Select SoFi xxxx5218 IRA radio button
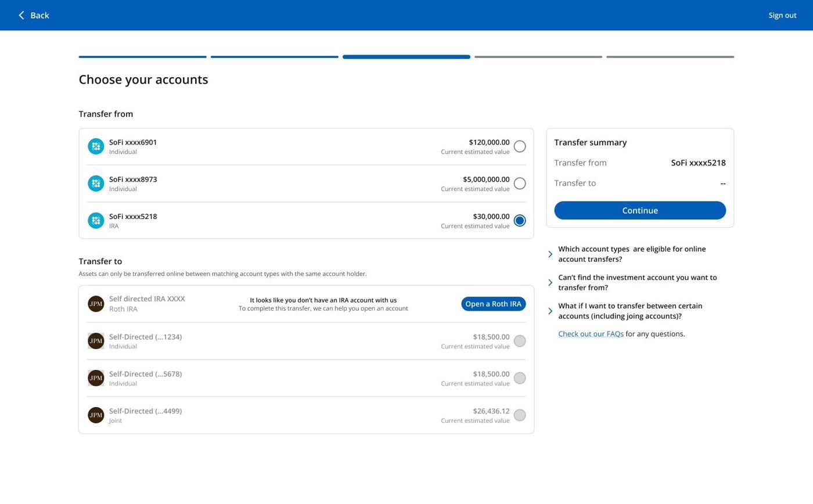The image size is (813, 504). tap(520, 221)
